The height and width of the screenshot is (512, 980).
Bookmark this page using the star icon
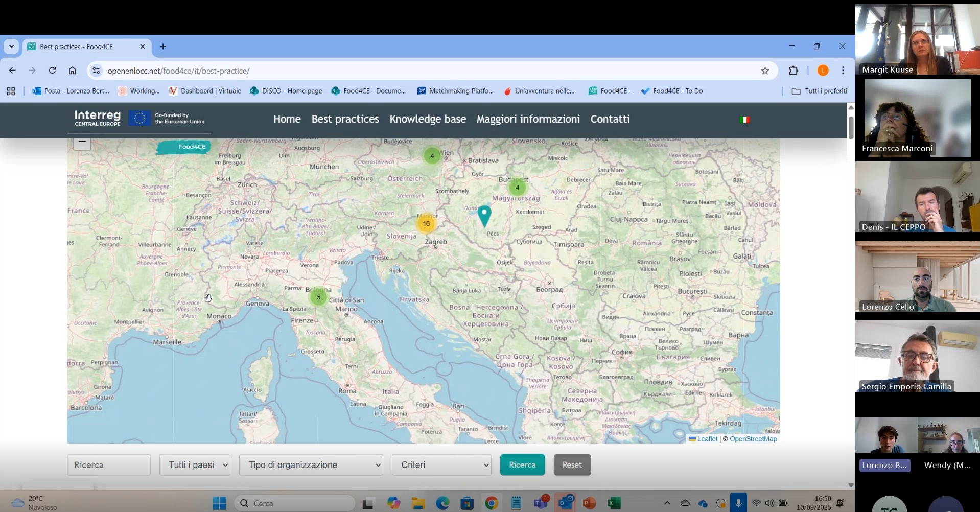point(764,71)
